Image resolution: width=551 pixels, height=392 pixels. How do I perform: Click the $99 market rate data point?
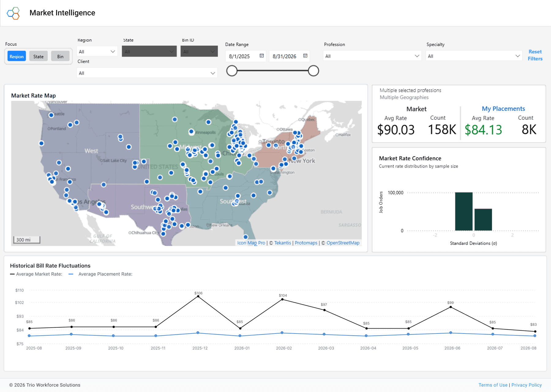[451, 307]
